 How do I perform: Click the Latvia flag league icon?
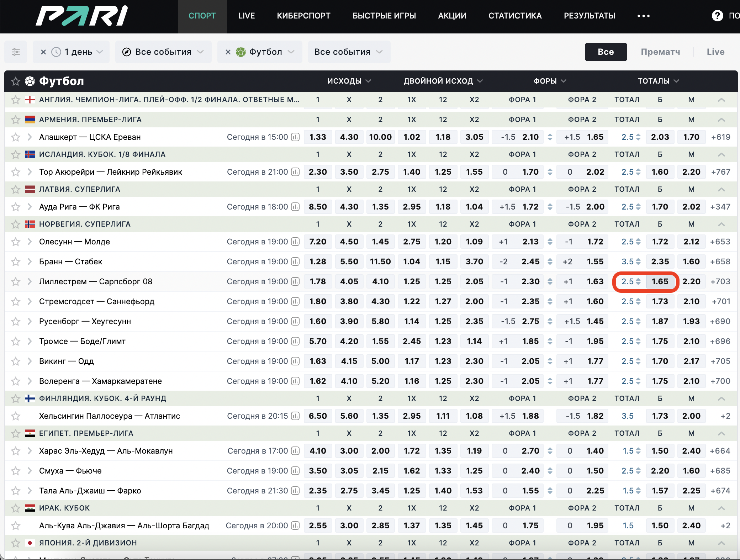pyautogui.click(x=30, y=189)
